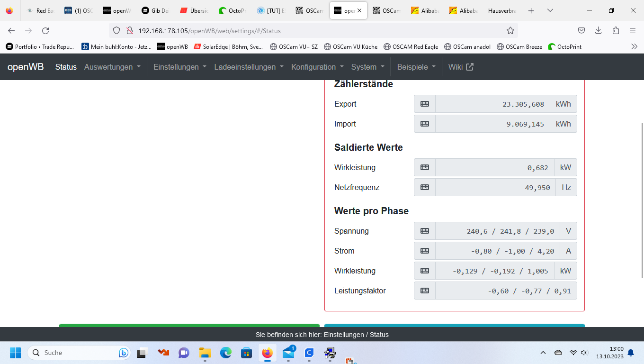
Task: Open Task View from the taskbar
Action: point(142,353)
